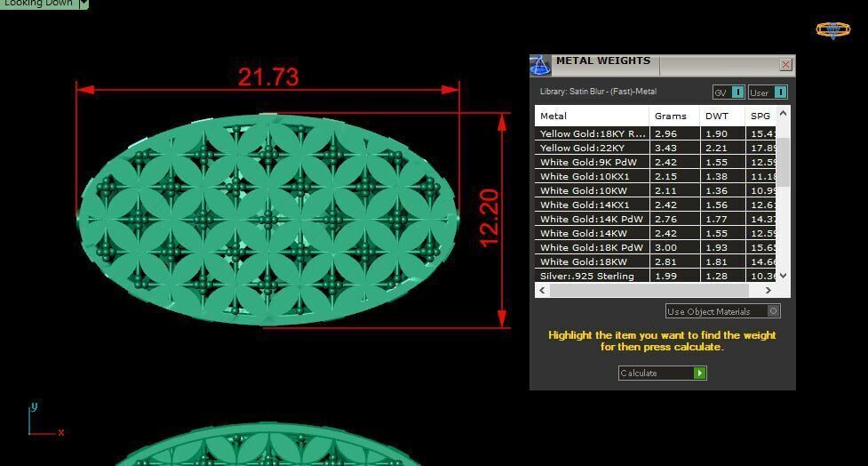Close the Metal Weights panel
Screen dimensions: 868x466
tap(785, 65)
